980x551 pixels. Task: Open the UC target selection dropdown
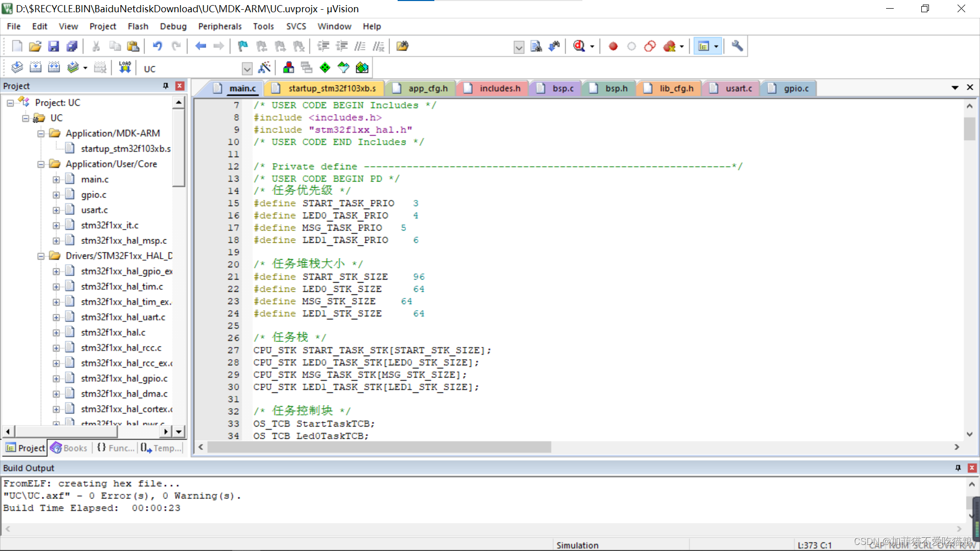[x=247, y=68]
